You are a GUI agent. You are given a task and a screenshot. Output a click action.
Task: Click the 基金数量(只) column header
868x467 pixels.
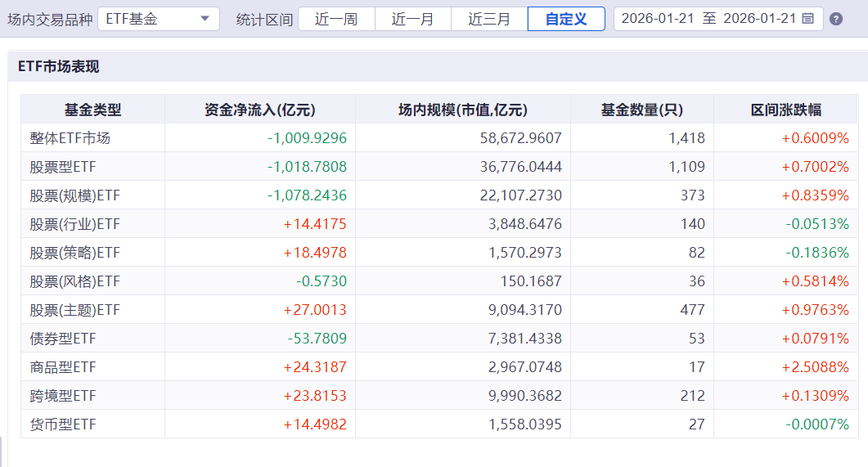642,110
